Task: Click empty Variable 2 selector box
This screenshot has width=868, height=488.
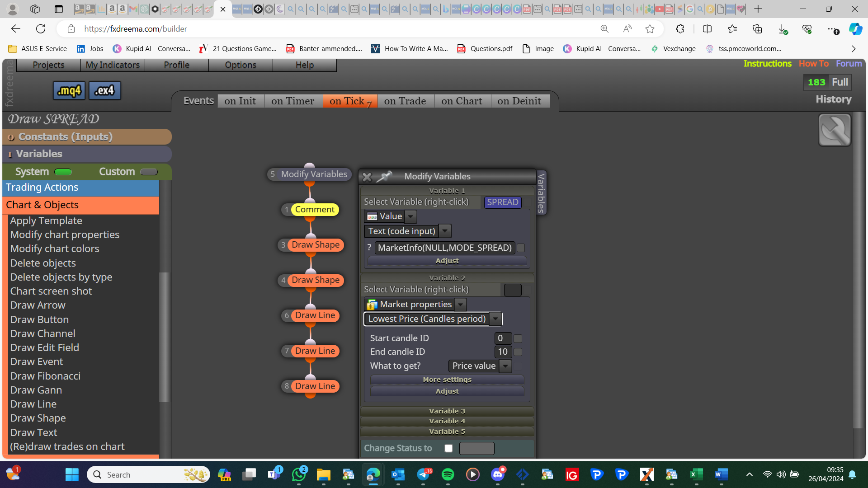Action: tap(513, 290)
